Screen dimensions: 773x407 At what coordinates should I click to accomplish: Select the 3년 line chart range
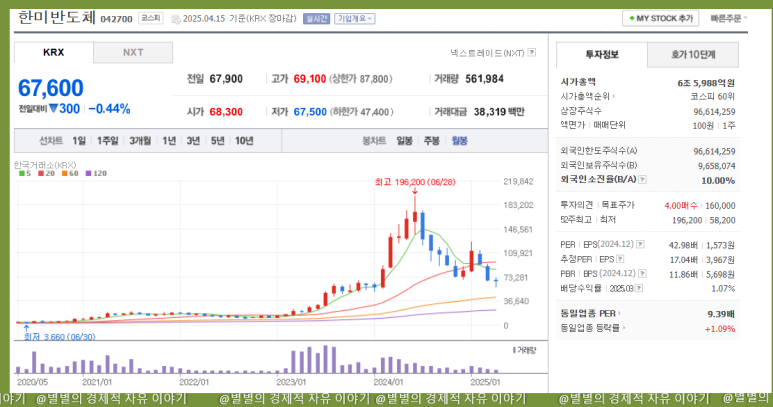193,141
